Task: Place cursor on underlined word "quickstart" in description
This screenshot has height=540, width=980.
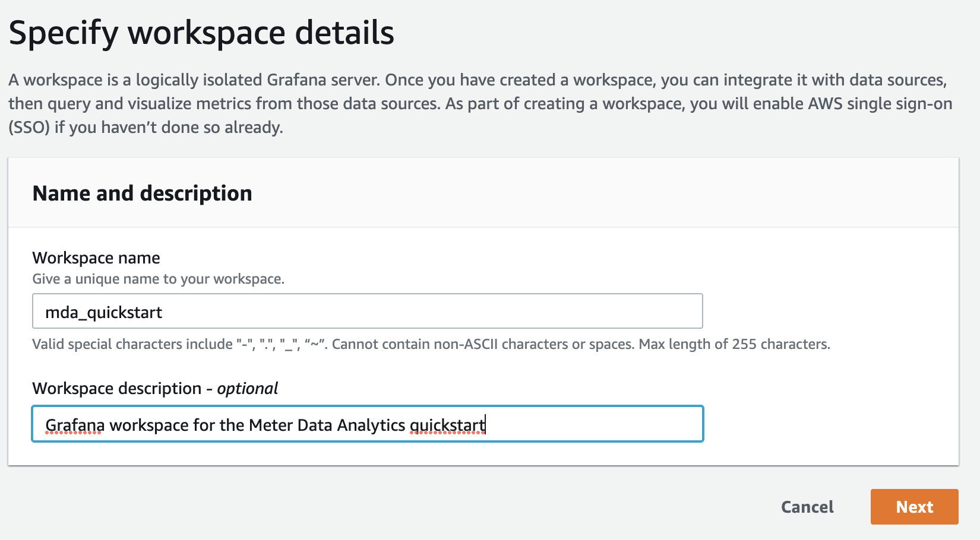Action: pos(447,425)
